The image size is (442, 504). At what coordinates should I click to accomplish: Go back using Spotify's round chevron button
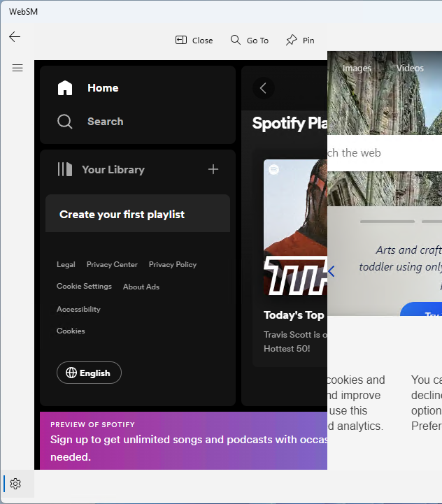[264, 88]
